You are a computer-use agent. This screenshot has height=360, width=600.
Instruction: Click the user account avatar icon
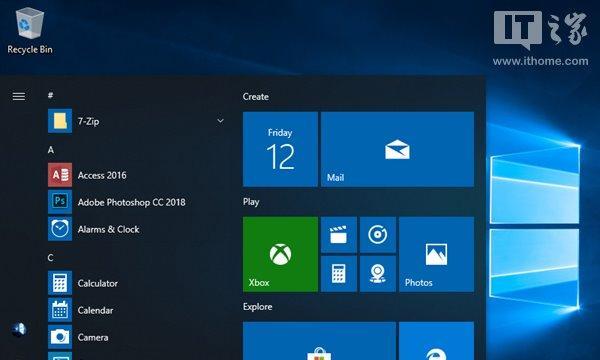pos(19,329)
